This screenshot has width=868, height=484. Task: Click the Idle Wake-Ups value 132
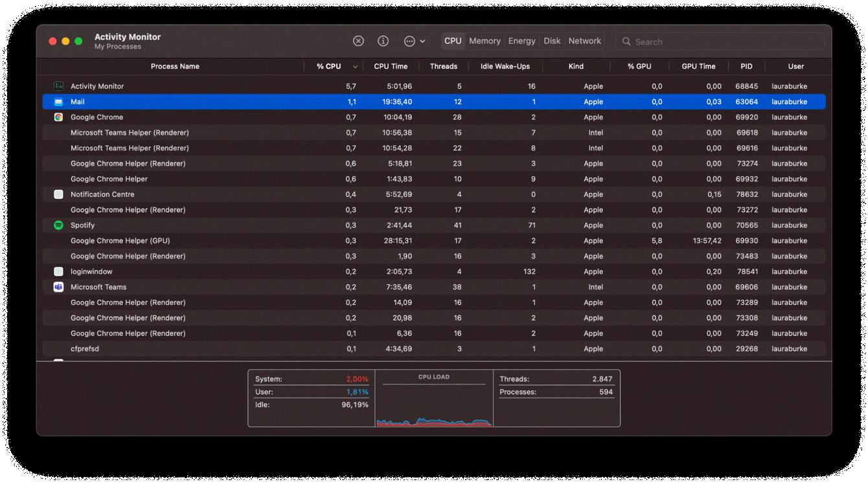pos(529,271)
